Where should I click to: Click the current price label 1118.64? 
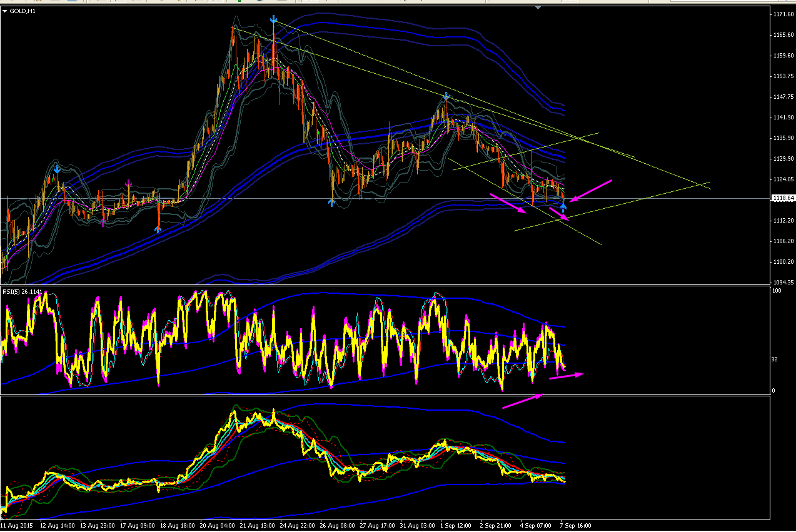pos(783,198)
